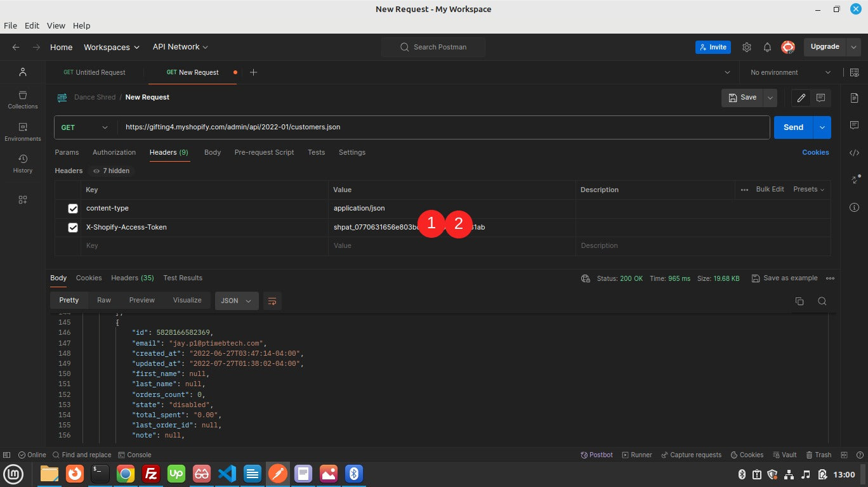Open the help icon at status bar right end

click(x=860, y=455)
